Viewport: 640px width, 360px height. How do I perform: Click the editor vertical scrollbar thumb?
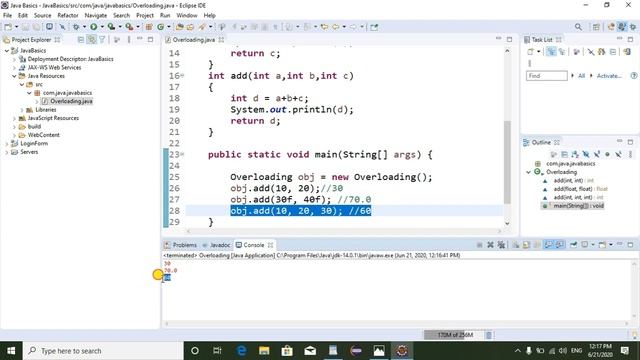[507, 162]
